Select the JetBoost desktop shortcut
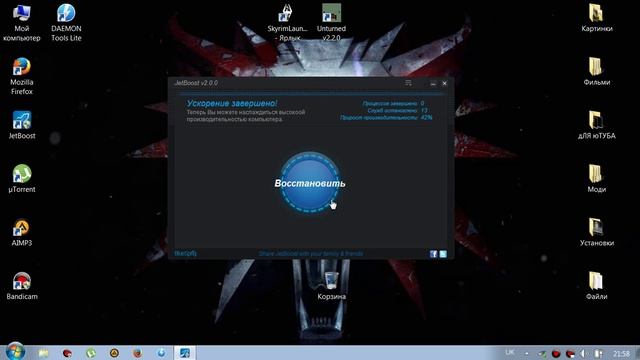 coord(22,125)
